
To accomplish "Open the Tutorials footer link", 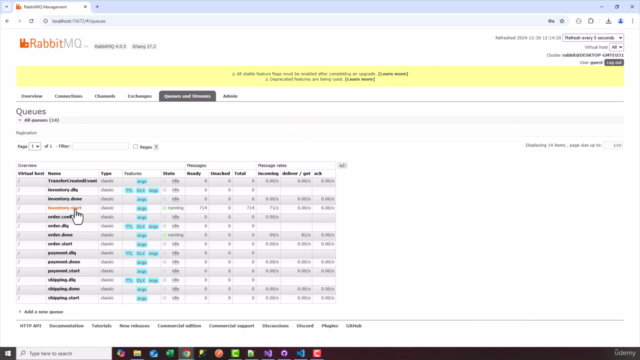I will [x=101, y=326].
